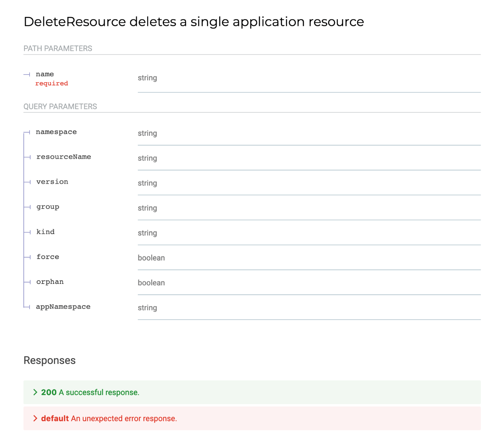Image resolution: width=504 pixels, height=432 pixels.
Task: Click the Responses section heading
Action: click(50, 360)
